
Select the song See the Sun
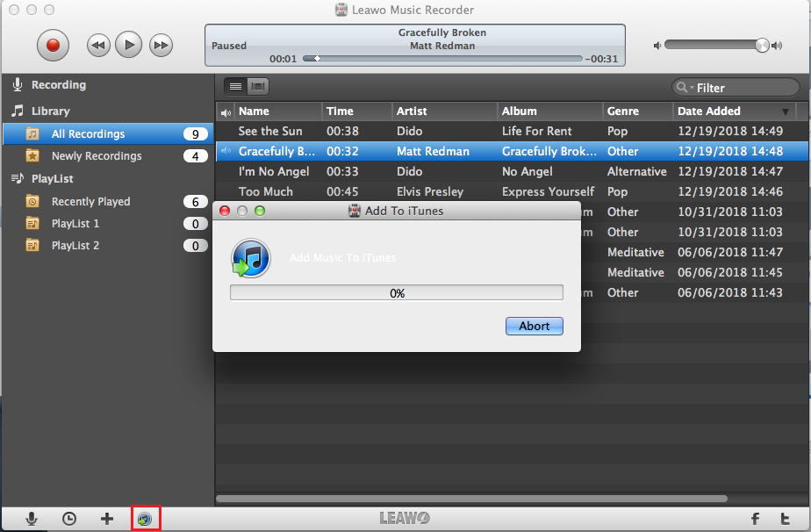pyautogui.click(x=270, y=131)
